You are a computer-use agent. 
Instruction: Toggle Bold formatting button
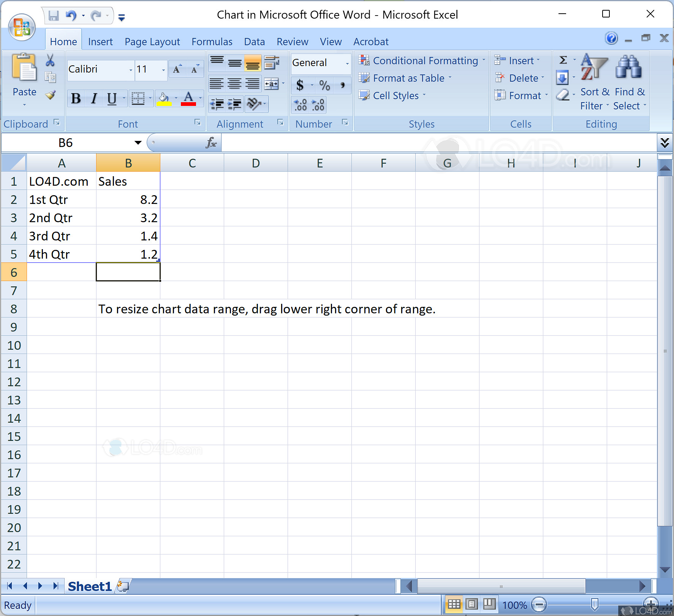76,98
